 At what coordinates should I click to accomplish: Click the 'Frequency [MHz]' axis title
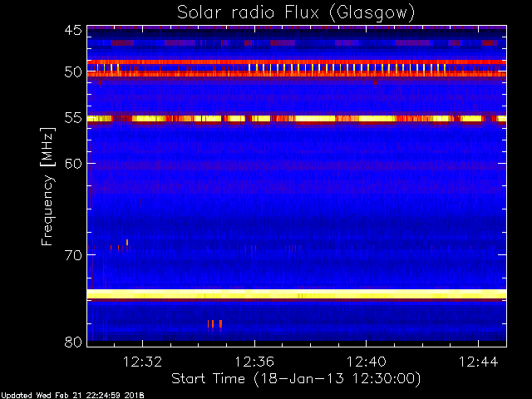47,186
